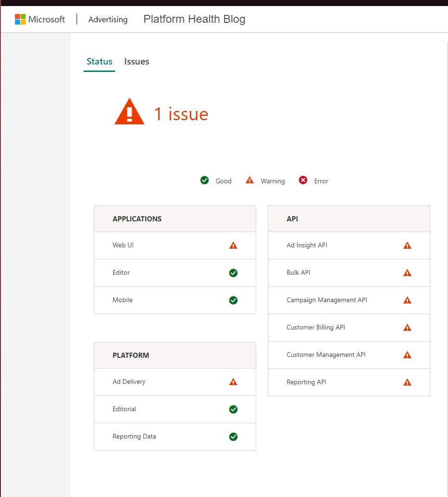The height and width of the screenshot is (497, 448).
Task: Click the large warning triangle above 1 issue
Action: [x=129, y=111]
